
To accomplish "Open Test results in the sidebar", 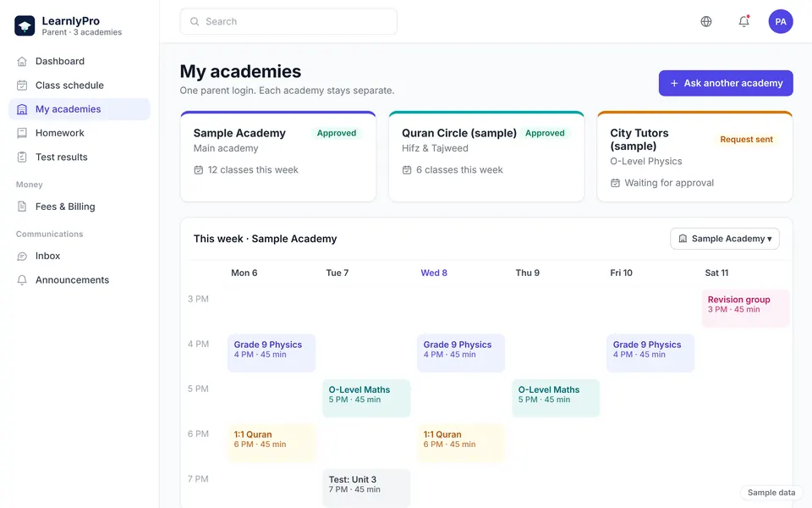I will 80,157.
